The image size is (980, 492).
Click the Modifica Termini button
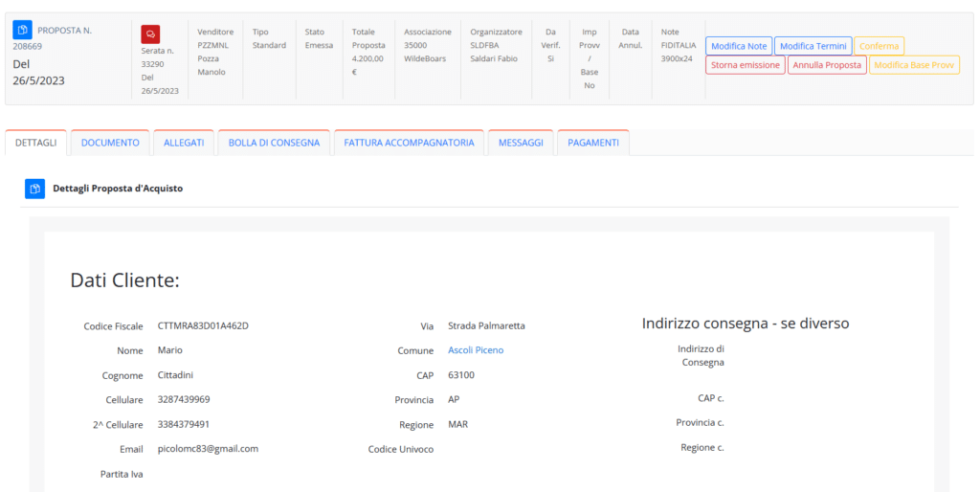[813, 46]
